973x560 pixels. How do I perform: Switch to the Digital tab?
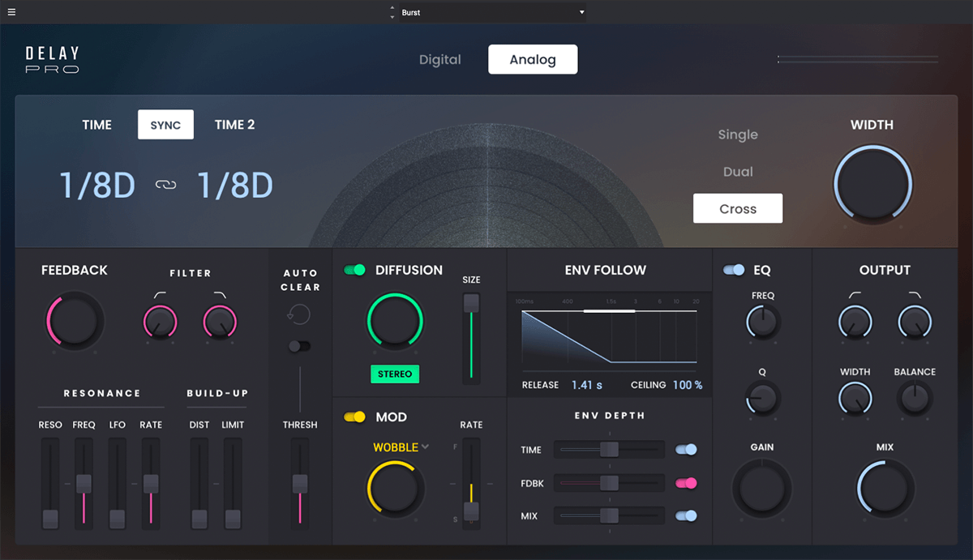click(x=439, y=59)
